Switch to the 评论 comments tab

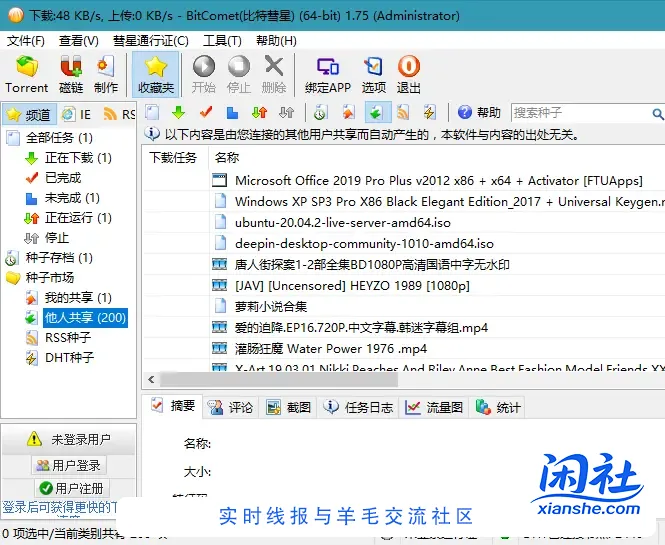tap(230, 407)
